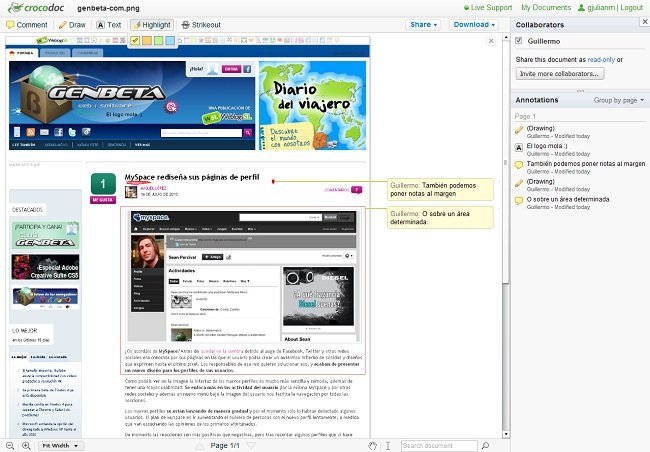This screenshot has height=452, width=650.
Task: Click the scrollbar up arrow
Action: (506, 38)
